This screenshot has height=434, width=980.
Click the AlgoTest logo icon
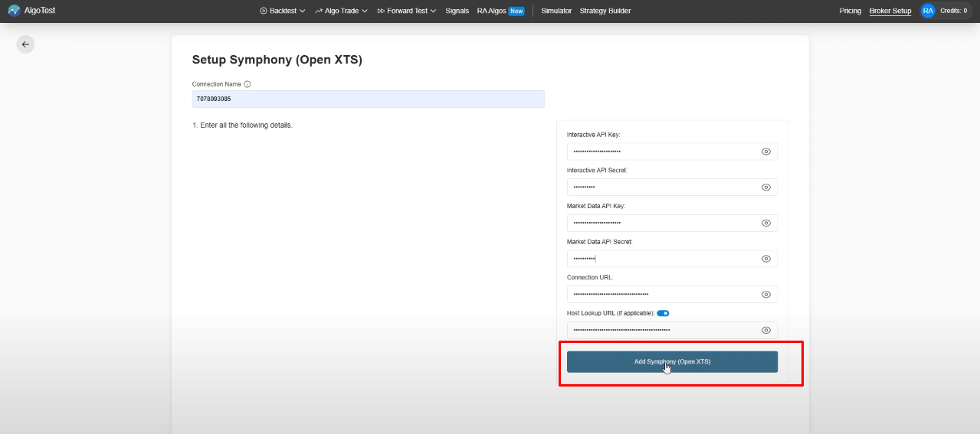coord(14,11)
